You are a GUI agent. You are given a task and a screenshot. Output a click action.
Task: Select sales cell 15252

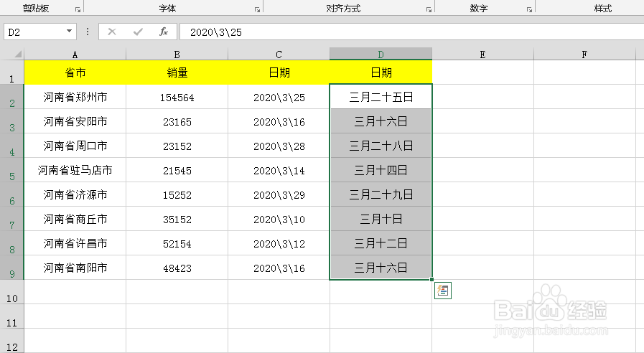(x=177, y=194)
